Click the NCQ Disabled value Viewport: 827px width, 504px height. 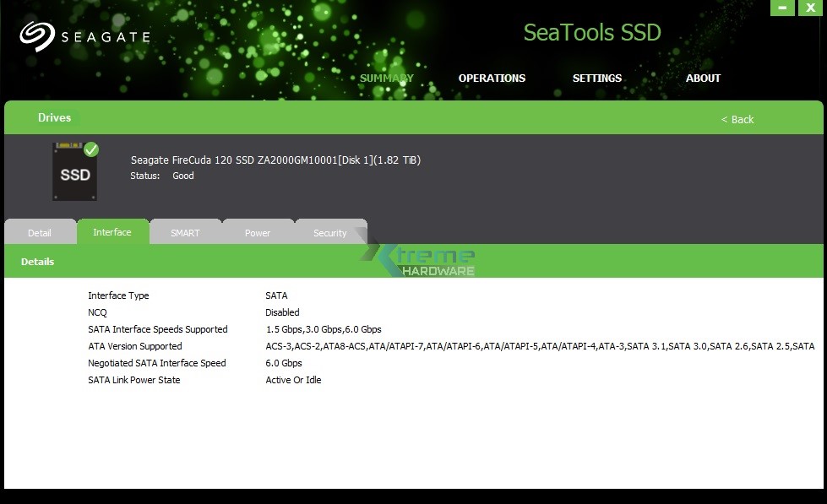(x=282, y=312)
